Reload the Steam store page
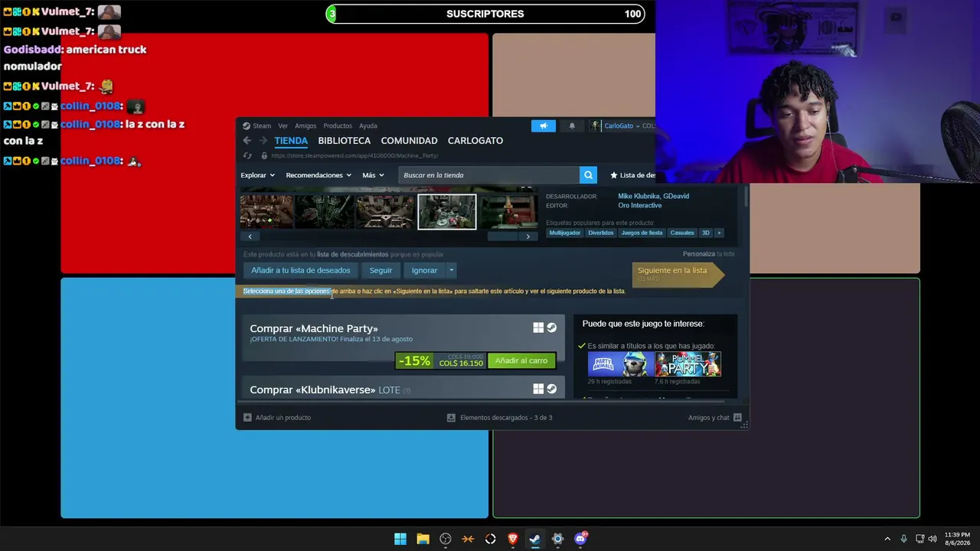This screenshot has height=551, width=980. pos(247,156)
